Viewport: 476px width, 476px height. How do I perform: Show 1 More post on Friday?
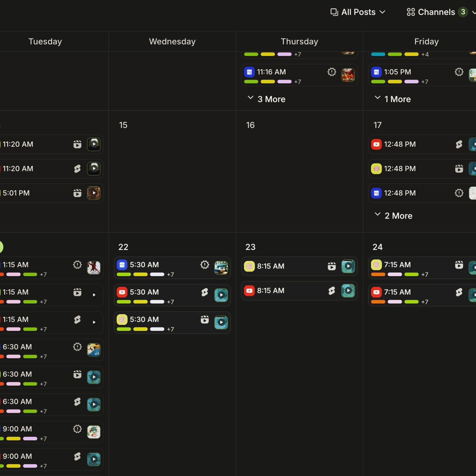[x=393, y=99]
